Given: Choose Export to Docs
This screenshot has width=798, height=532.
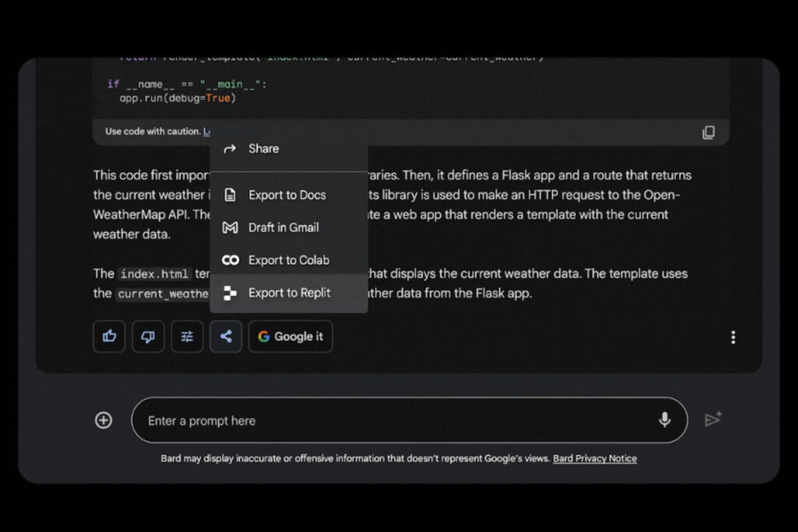Looking at the screenshot, I should pyautogui.click(x=287, y=195).
